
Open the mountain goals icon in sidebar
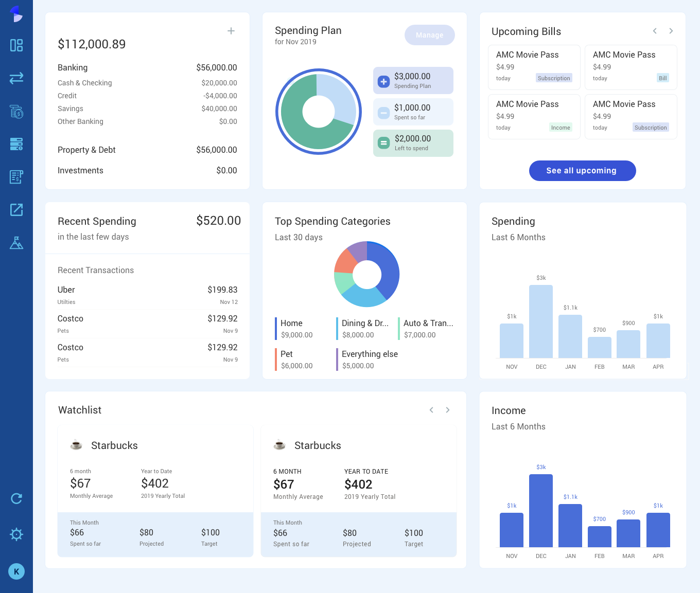[x=16, y=243]
